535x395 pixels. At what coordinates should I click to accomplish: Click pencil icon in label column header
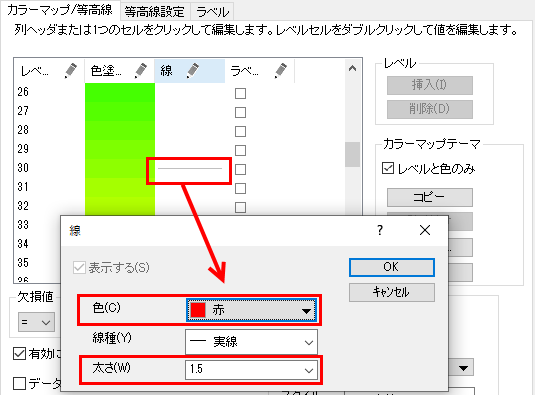click(x=280, y=71)
